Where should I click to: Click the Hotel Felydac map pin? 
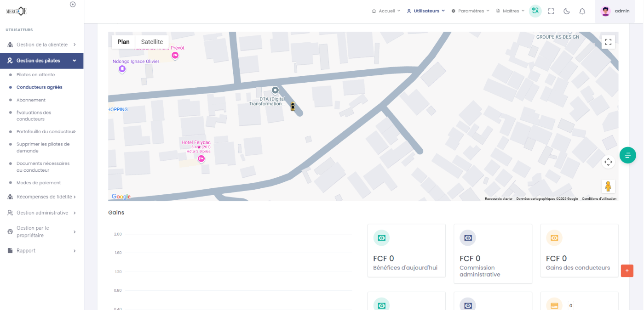tap(201, 158)
